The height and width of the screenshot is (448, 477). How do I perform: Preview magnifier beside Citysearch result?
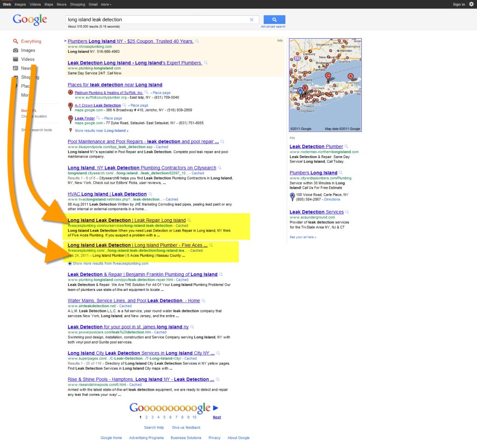click(220, 168)
